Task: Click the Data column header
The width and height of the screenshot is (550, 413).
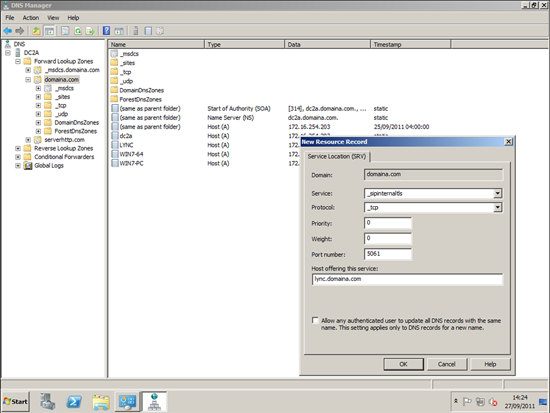Action: [327, 45]
